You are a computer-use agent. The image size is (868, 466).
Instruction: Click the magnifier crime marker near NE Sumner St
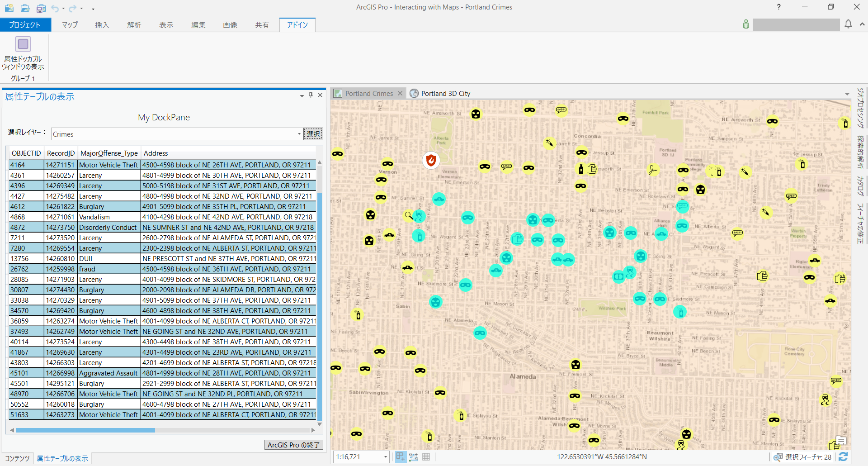[x=409, y=215]
